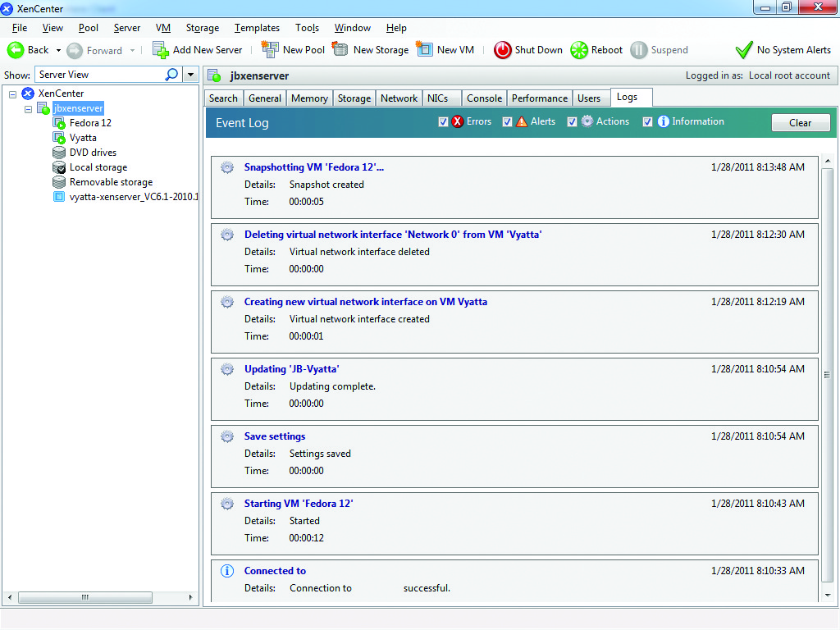This screenshot has height=630, width=840.
Task: Click the red Shut Down power icon
Action: click(503, 50)
